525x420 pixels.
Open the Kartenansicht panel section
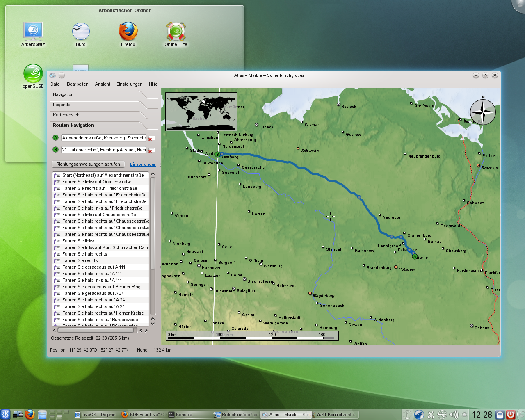coord(66,115)
